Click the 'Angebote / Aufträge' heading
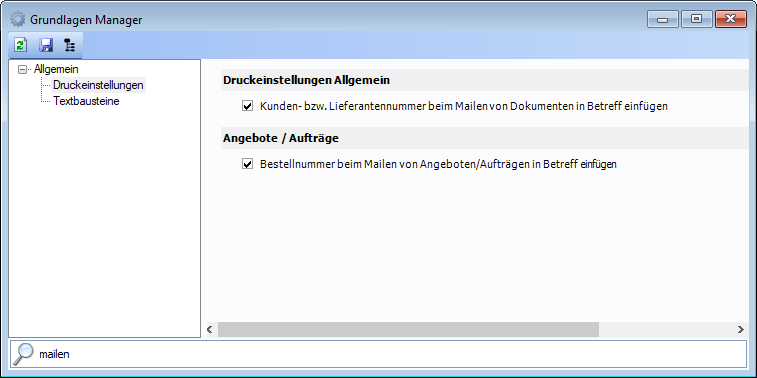The image size is (757, 378). click(281, 139)
